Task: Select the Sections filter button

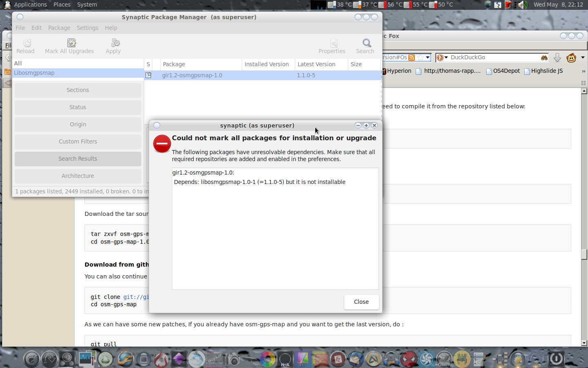Action: pyautogui.click(x=78, y=90)
